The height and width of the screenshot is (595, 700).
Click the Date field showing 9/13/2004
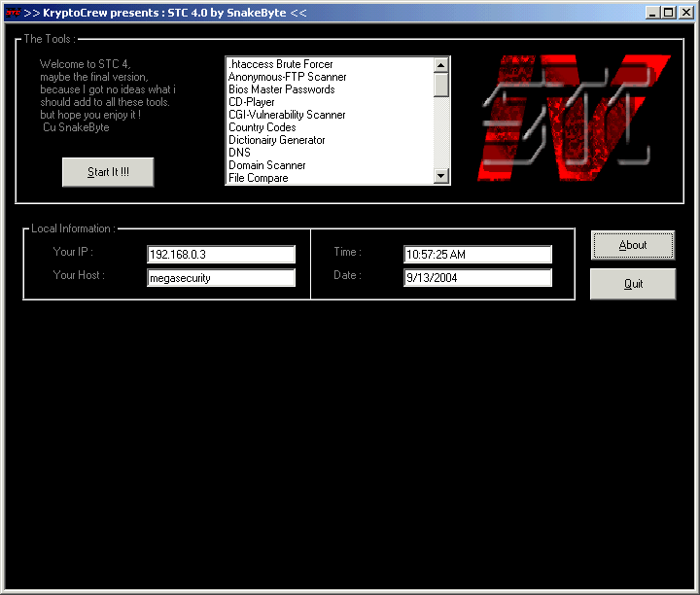click(477, 278)
